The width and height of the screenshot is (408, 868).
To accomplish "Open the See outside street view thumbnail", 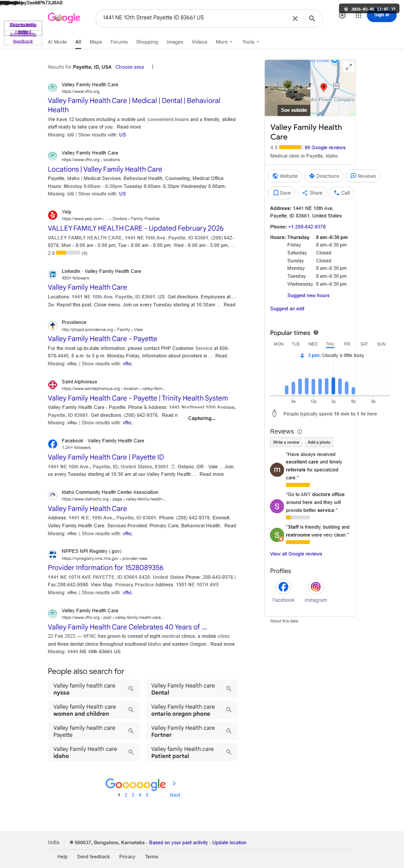I will click(288, 88).
